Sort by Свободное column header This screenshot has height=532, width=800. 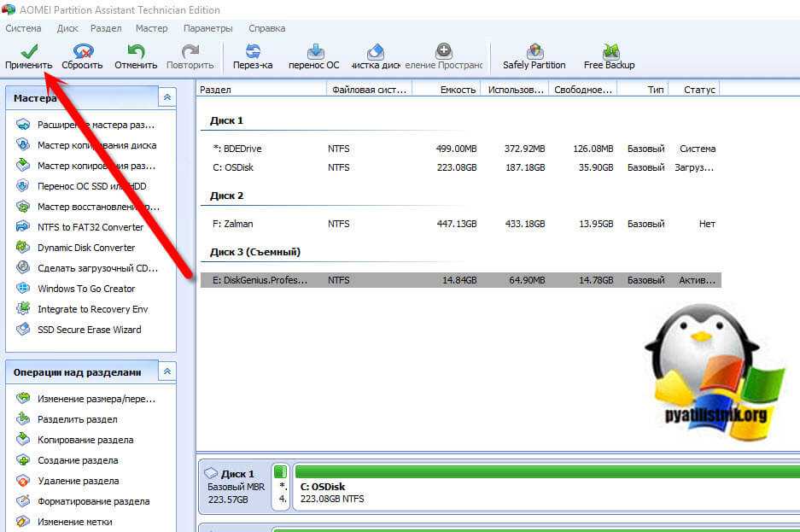pos(583,90)
